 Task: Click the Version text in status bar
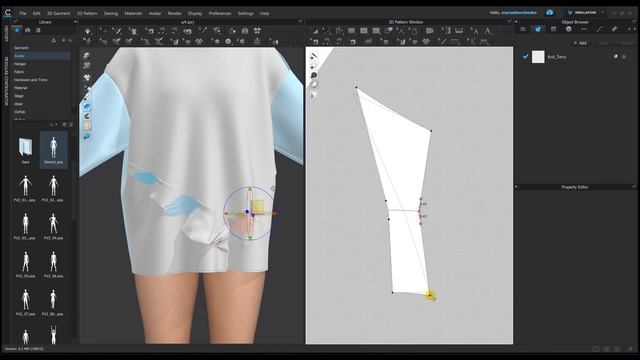point(24,349)
